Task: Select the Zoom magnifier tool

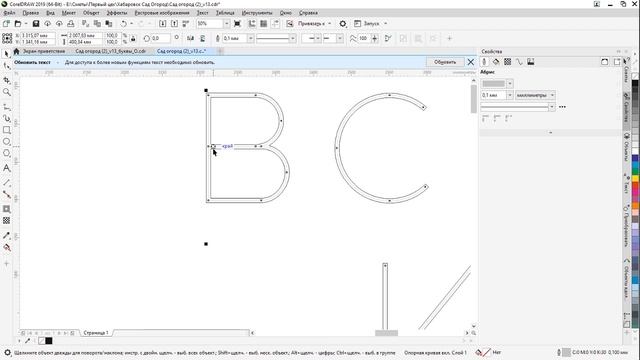Action: coord(7,92)
